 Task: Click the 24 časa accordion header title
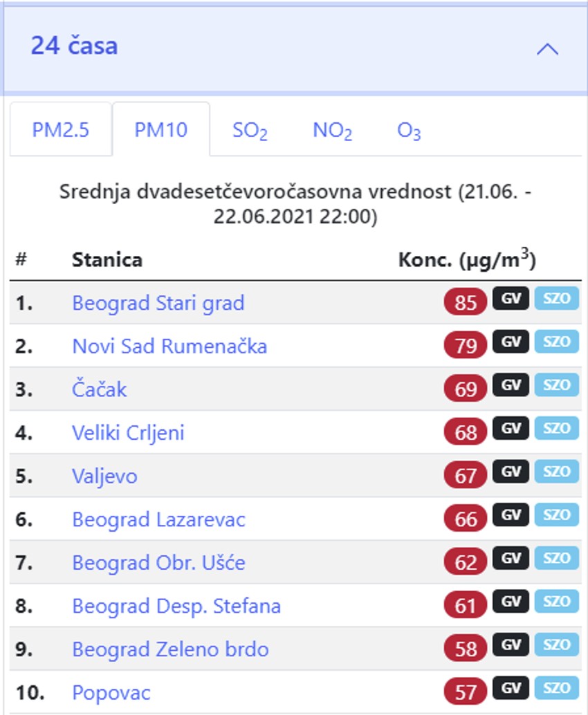point(74,46)
